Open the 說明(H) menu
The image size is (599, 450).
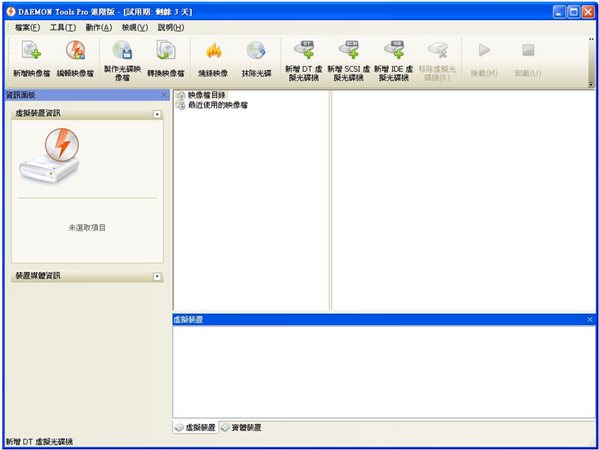(x=171, y=28)
